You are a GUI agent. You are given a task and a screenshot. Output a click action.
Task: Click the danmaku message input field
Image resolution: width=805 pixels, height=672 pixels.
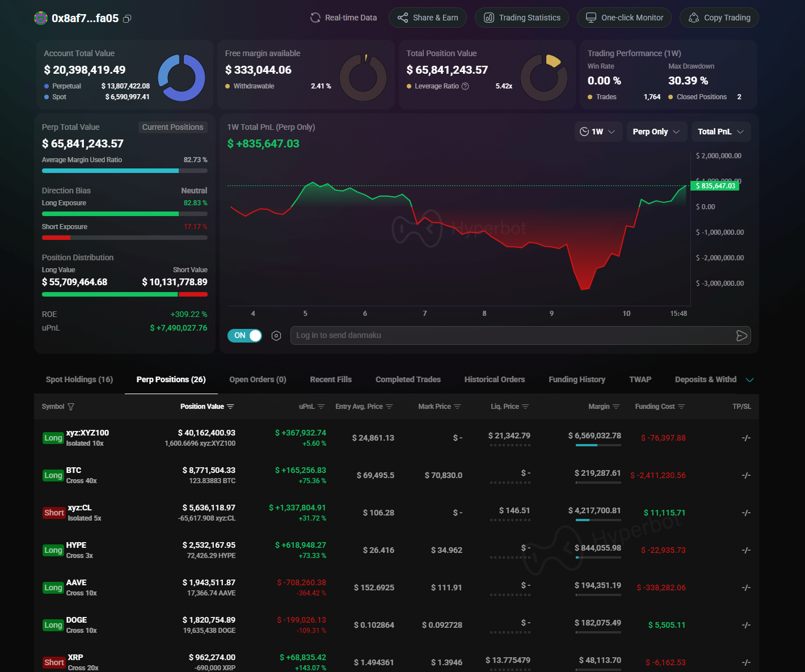511,336
